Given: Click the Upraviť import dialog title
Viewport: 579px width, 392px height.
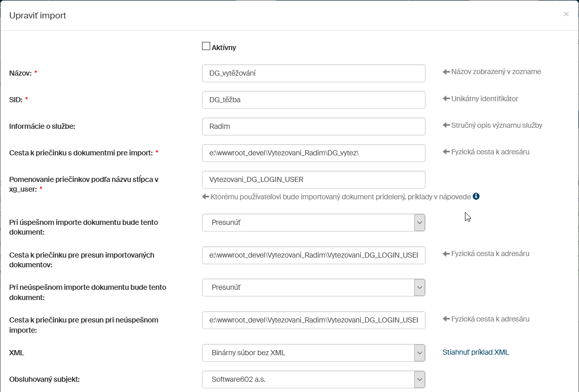Looking at the screenshot, I should point(38,15).
